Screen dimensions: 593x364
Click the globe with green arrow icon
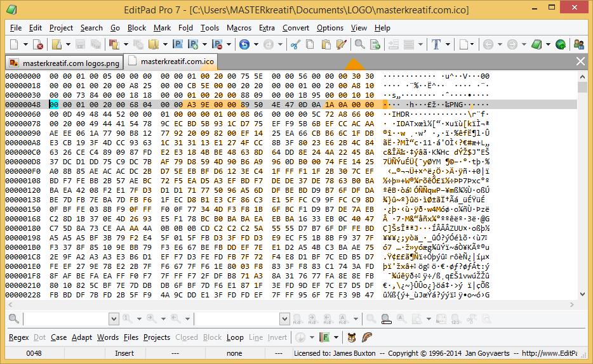click(x=561, y=44)
